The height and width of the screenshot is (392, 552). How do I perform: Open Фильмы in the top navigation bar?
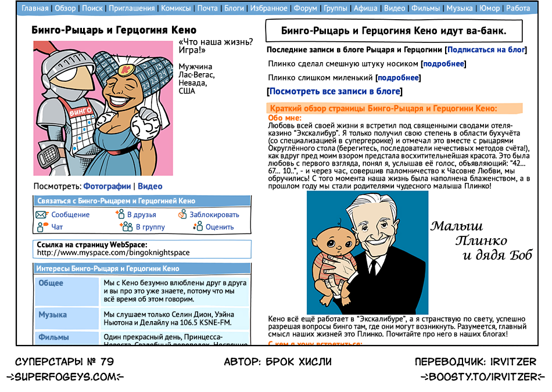pyautogui.click(x=425, y=8)
